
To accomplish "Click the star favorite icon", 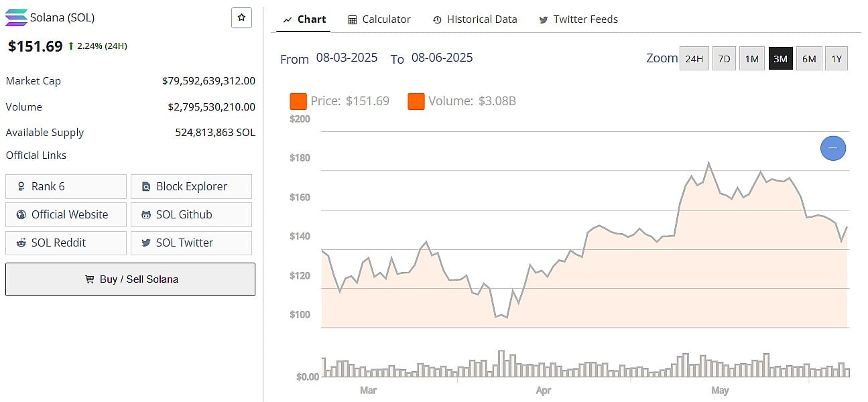I will 241,18.
